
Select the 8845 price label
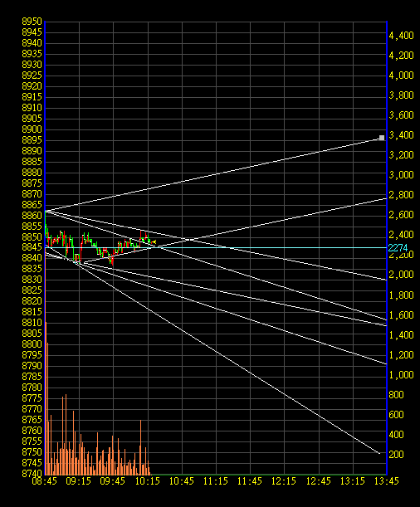[32, 247]
